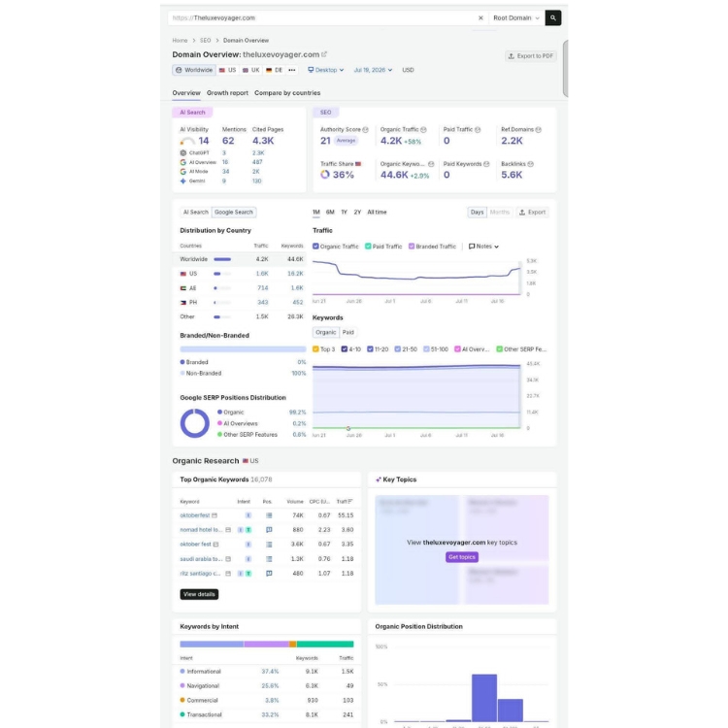Open SERP icon next to saudi arabia keyword
This screenshot has width=728, height=728.
point(228,559)
